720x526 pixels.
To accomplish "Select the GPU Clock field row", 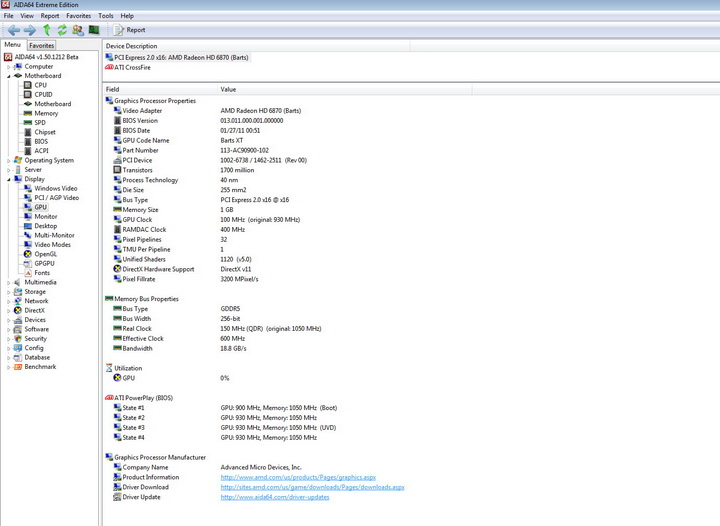I will click(207, 220).
